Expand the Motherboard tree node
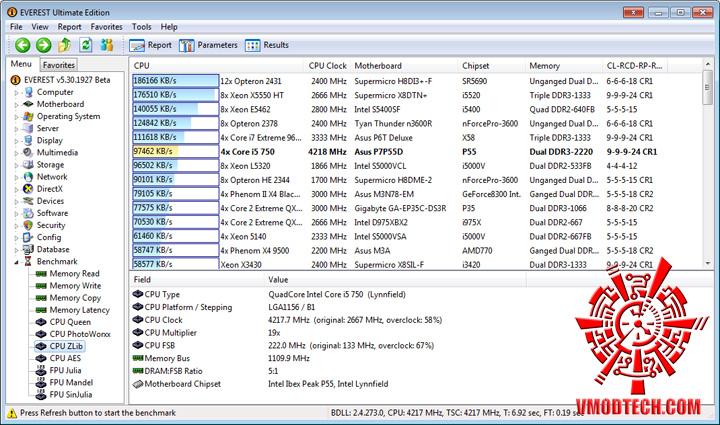The width and height of the screenshot is (720, 425). [17, 105]
